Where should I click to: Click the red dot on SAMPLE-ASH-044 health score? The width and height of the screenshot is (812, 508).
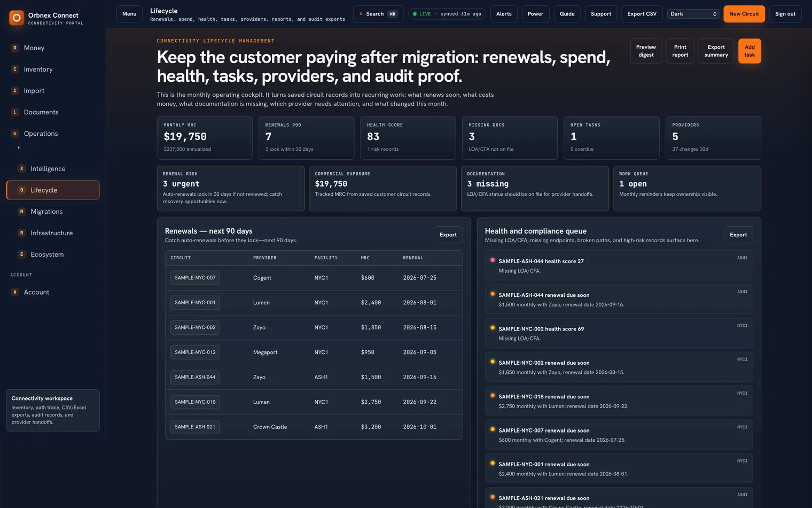click(493, 260)
